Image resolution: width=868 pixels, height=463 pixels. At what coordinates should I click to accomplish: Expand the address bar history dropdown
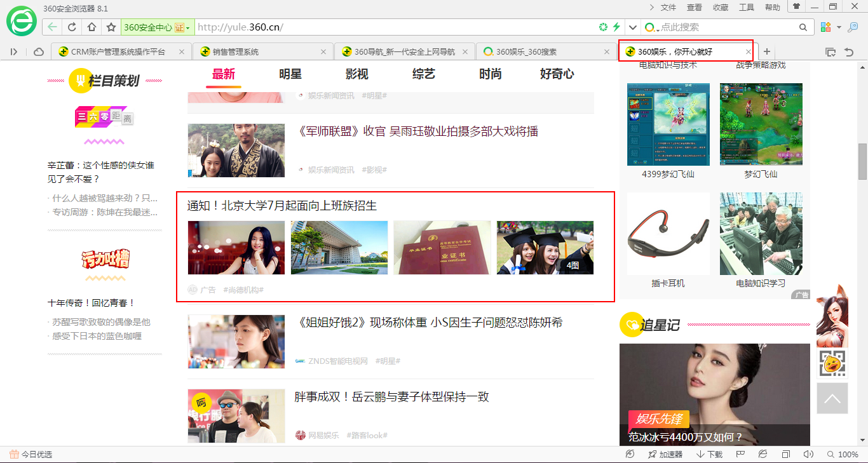point(632,27)
